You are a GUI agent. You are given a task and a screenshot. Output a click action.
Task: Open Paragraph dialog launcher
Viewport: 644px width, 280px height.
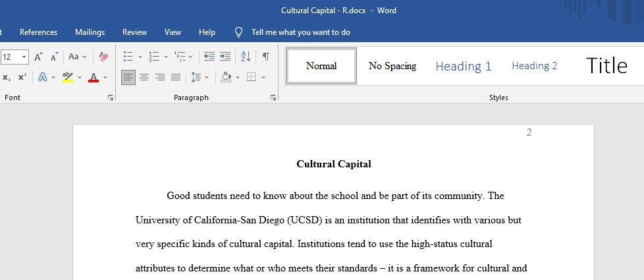273,98
